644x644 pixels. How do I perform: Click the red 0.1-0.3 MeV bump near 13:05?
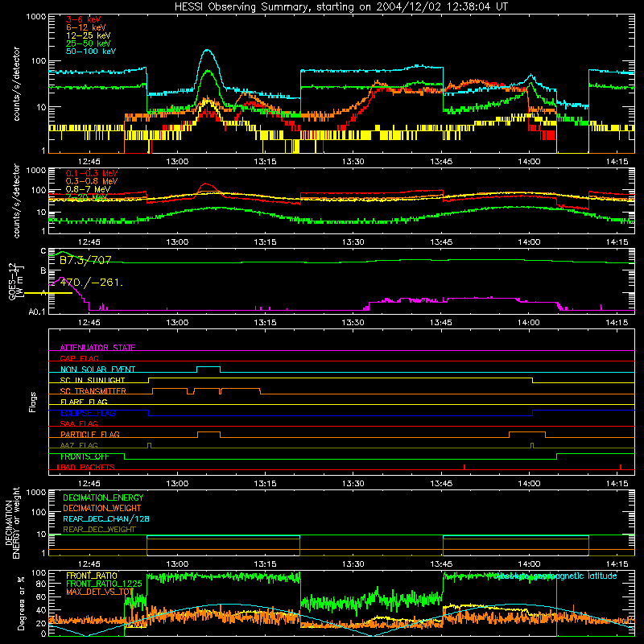tap(207, 185)
